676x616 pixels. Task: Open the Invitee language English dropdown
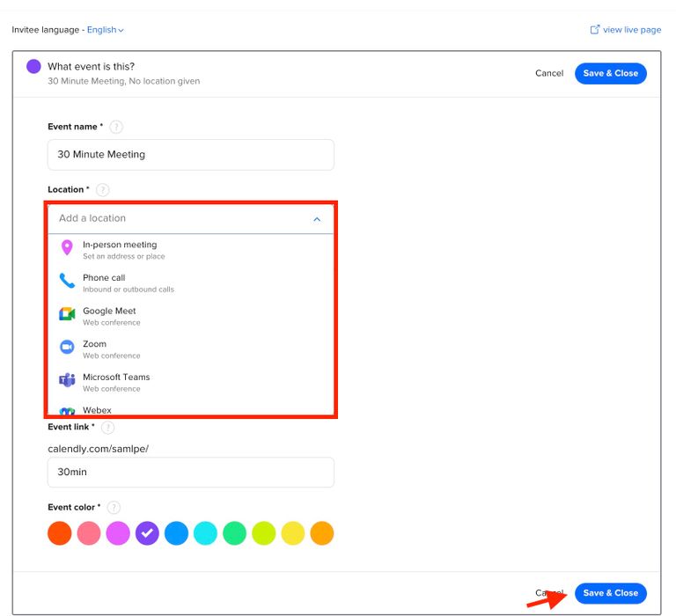point(106,30)
